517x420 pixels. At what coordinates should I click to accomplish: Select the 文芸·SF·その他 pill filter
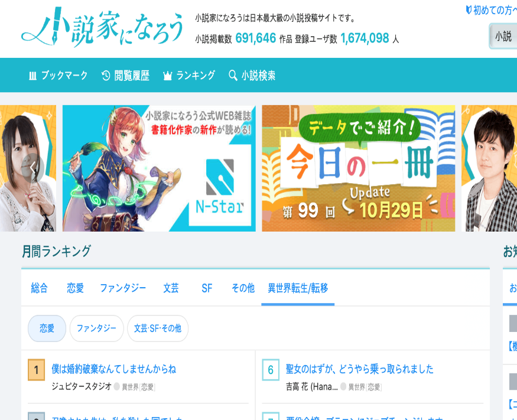coord(158,328)
